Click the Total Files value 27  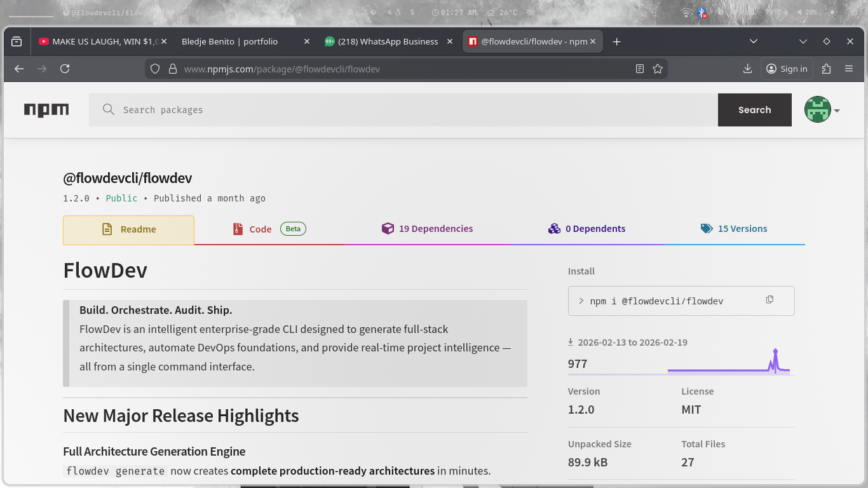tap(688, 463)
